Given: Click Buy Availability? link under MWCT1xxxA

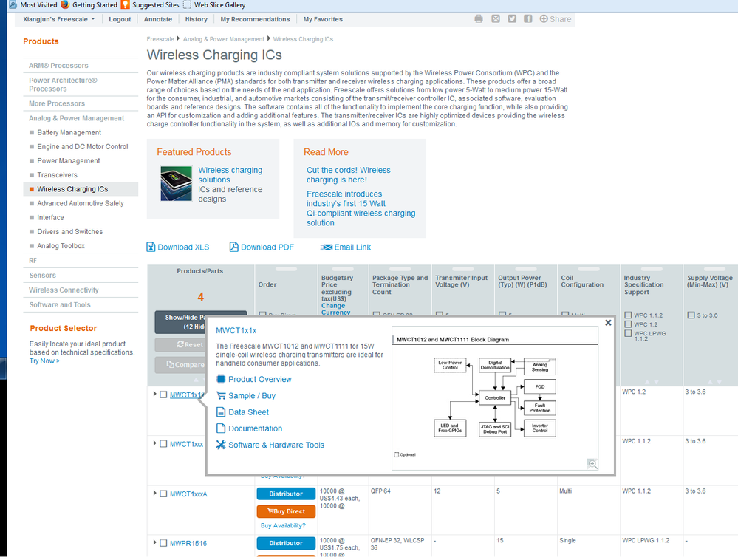Looking at the screenshot, I should 283,526.
